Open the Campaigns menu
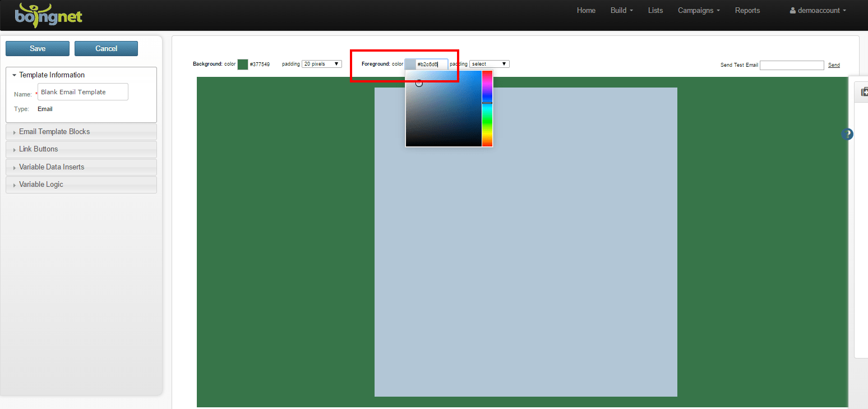This screenshot has height=409, width=868. 698,10
